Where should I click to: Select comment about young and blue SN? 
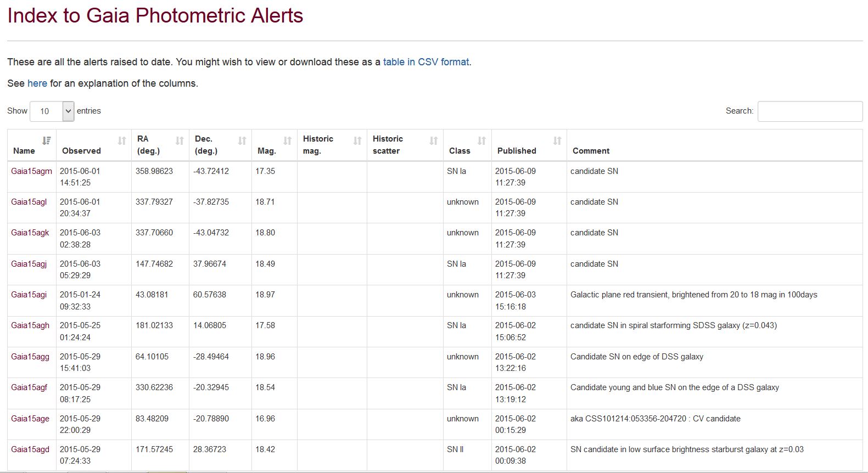click(675, 387)
